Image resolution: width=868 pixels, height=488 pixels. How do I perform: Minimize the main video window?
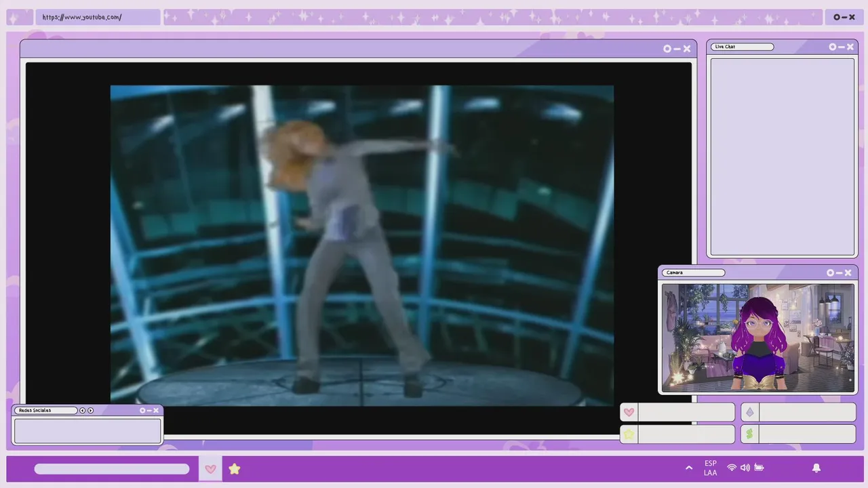coord(677,49)
